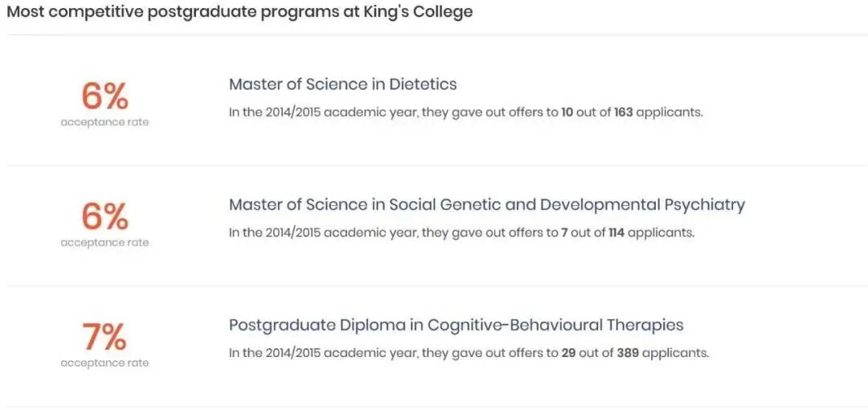Viewport: 868px width, 410px height.
Task: Open the Master of Science in Dietetics program
Action: [342, 84]
